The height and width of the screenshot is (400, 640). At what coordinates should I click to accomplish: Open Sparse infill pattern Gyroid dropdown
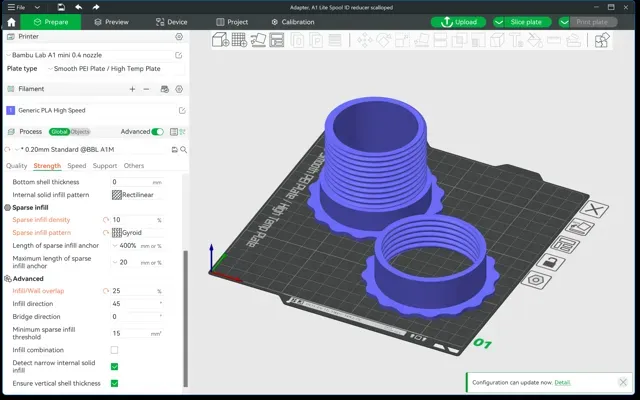click(137, 233)
